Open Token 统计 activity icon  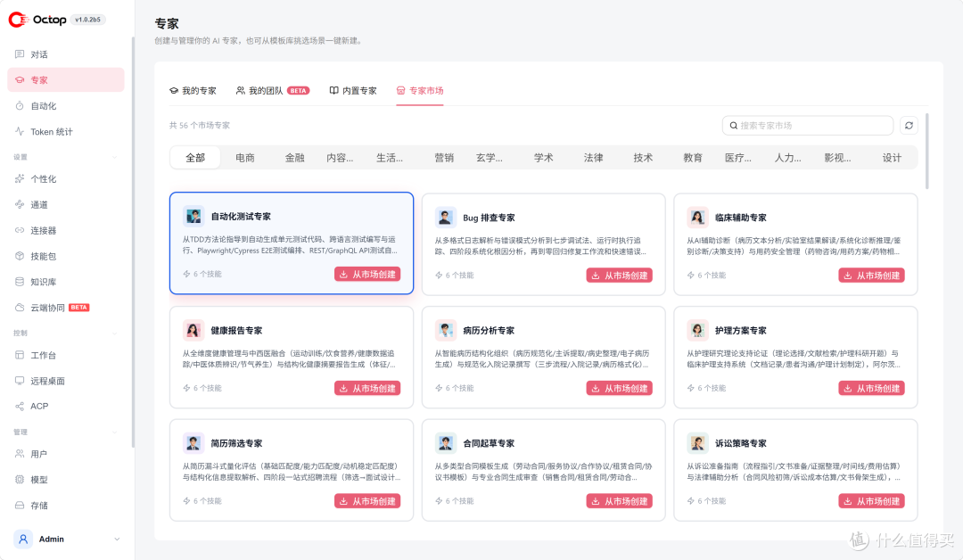click(x=20, y=131)
